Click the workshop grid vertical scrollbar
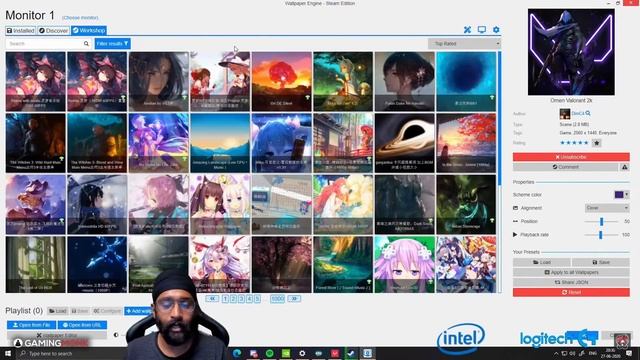This screenshot has width=640, height=360. [500, 118]
